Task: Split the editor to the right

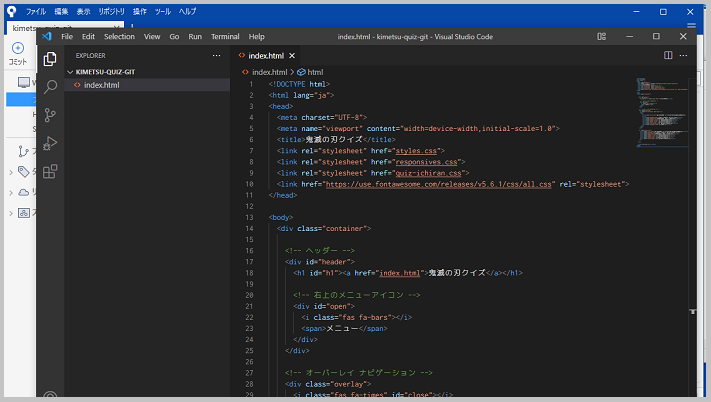Action: tap(668, 55)
